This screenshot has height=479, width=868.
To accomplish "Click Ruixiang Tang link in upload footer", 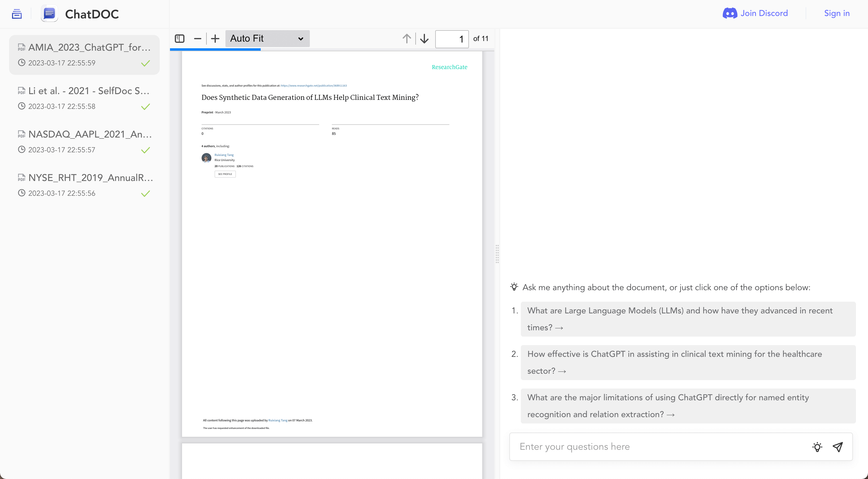I will pyautogui.click(x=278, y=421).
